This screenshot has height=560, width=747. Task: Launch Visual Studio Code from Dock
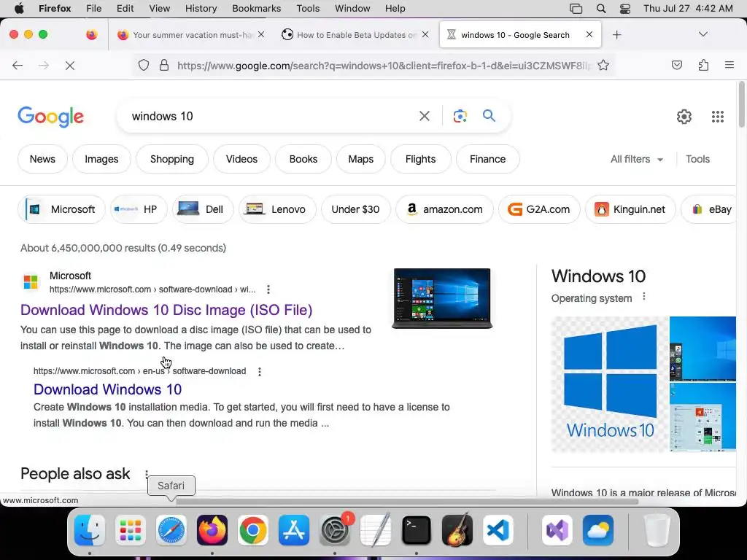tap(498, 529)
